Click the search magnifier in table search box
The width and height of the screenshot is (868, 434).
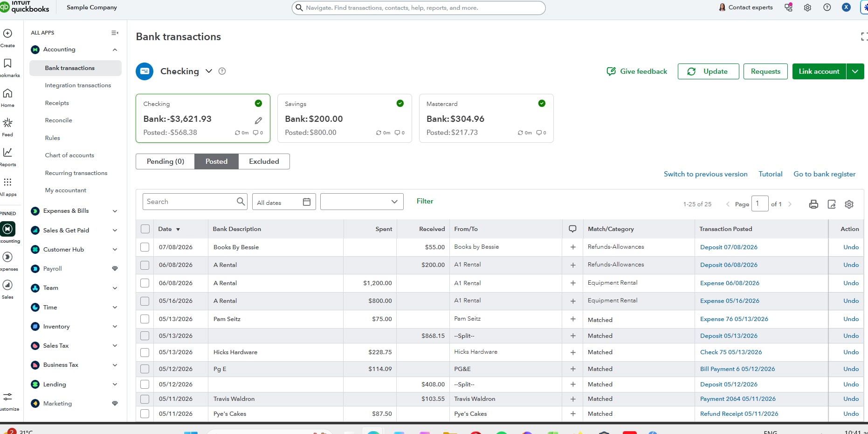click(241, 201)
